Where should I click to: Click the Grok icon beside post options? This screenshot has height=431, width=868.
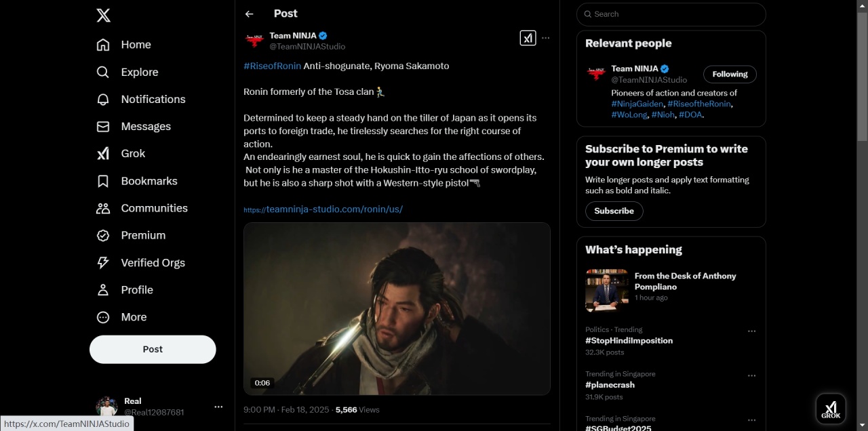(x=528, y=38)
